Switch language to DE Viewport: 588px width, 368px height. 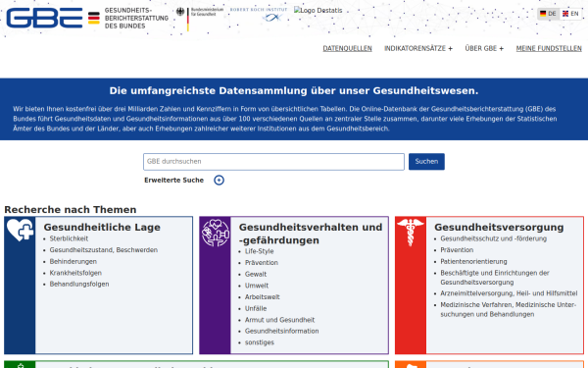pyautogui.click(x=548, y=14)
